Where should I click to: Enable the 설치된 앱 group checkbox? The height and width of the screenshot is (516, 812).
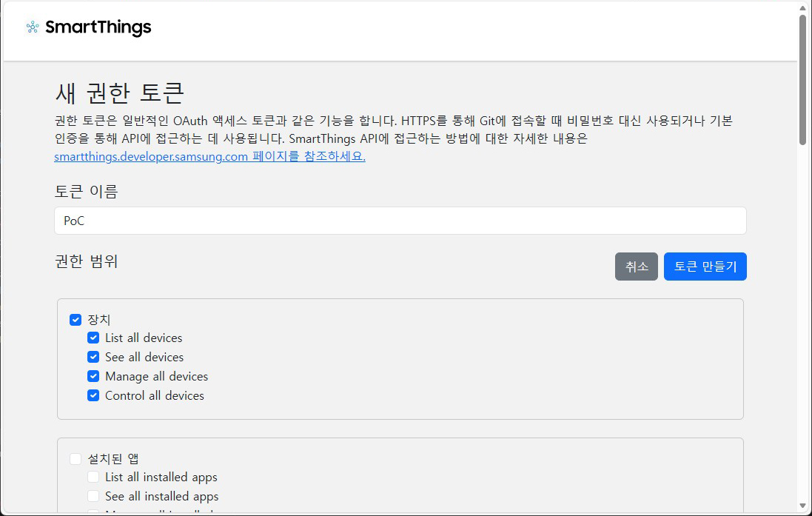tap(76, 458)
